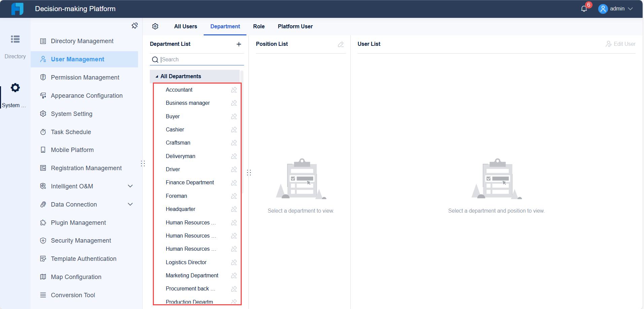Open the admin account dropdown

[x=616, y=9]
